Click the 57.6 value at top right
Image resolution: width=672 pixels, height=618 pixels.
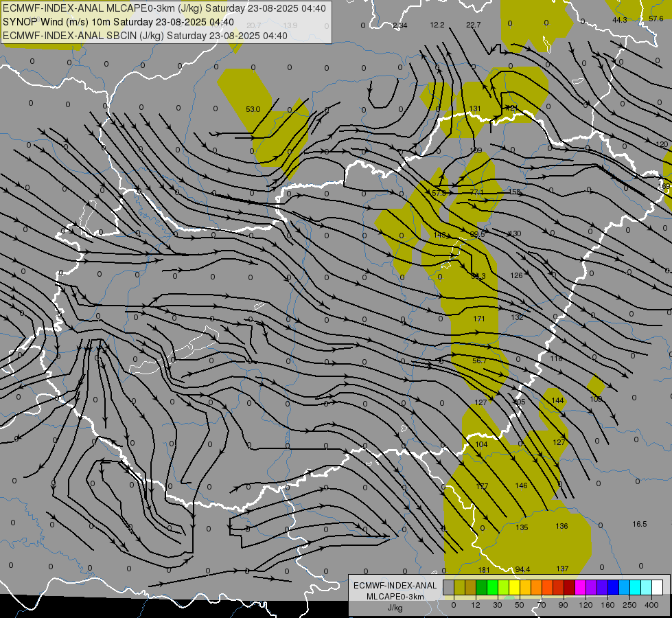tap(656, 19)
